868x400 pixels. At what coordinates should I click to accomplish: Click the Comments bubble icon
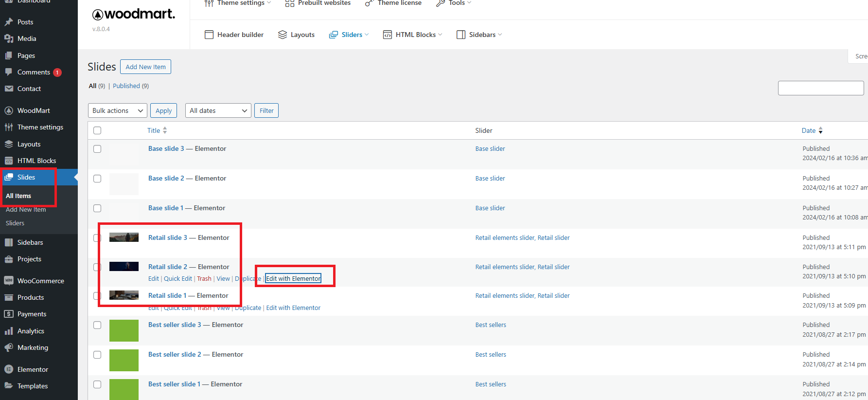9,72
